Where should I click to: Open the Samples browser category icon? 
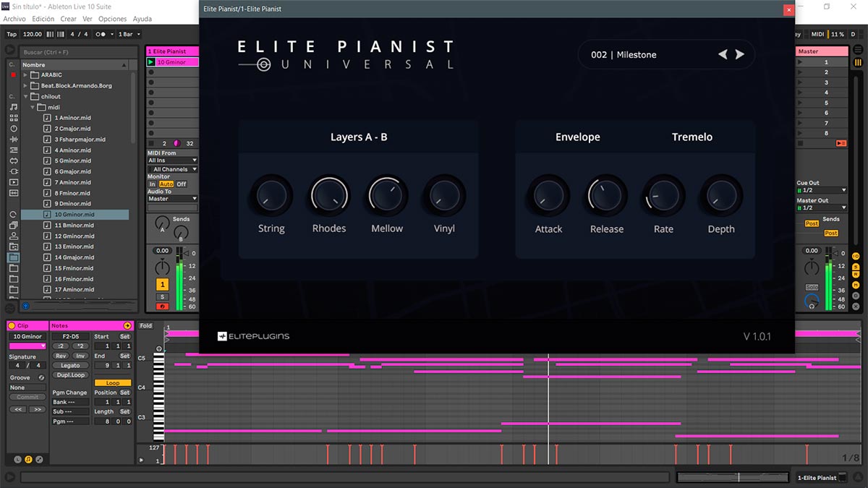(13, 193)
